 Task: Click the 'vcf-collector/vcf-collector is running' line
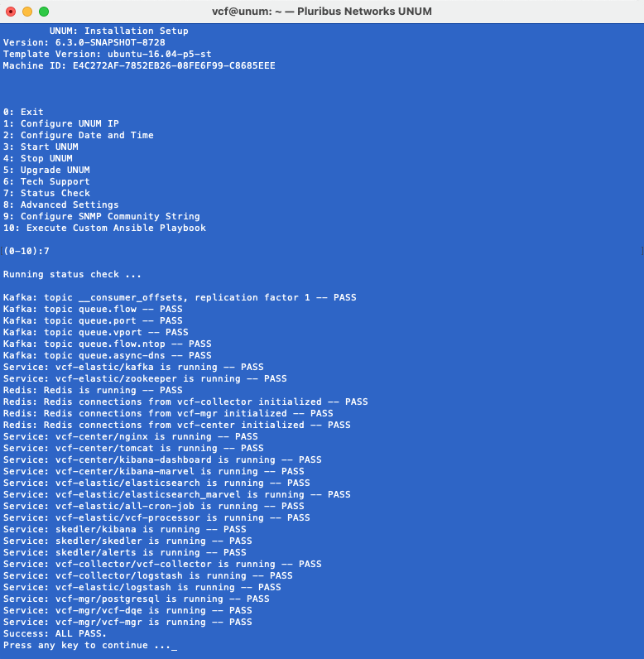pos(162,564)
